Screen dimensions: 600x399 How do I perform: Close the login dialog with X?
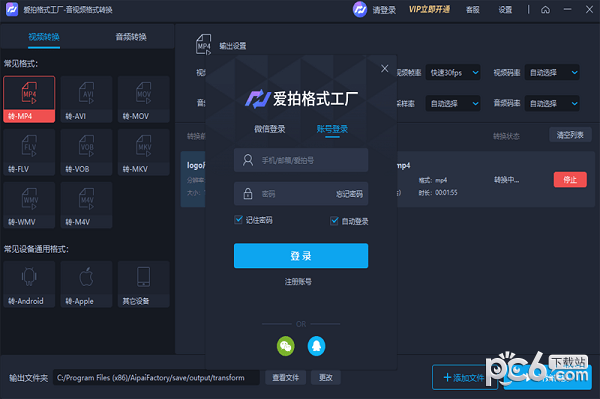(x=385, y=68)
